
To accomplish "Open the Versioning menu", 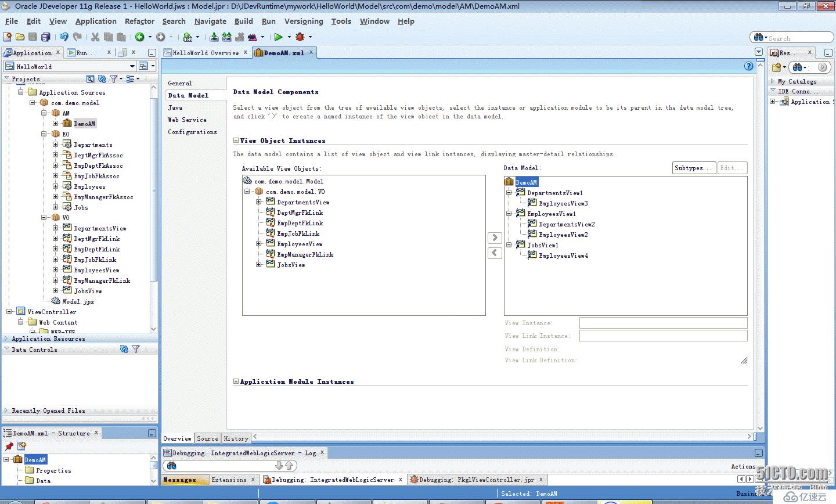I will coord(303,21).
